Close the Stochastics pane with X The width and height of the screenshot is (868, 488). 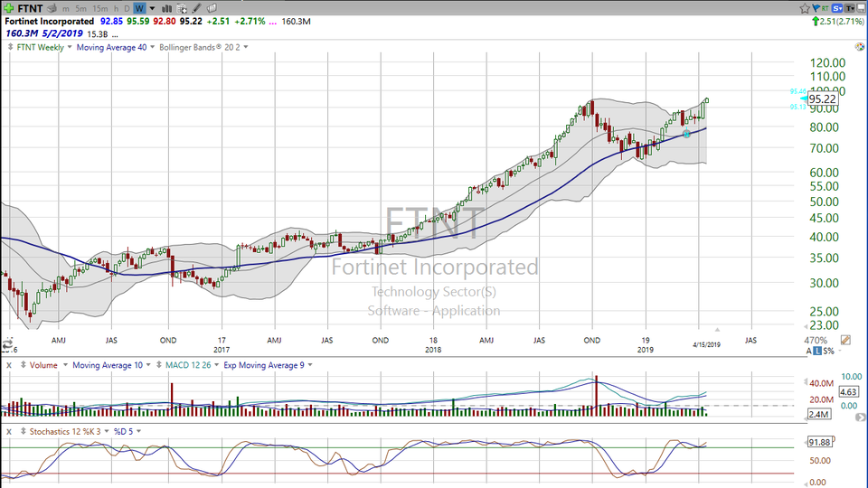(9, 432)
